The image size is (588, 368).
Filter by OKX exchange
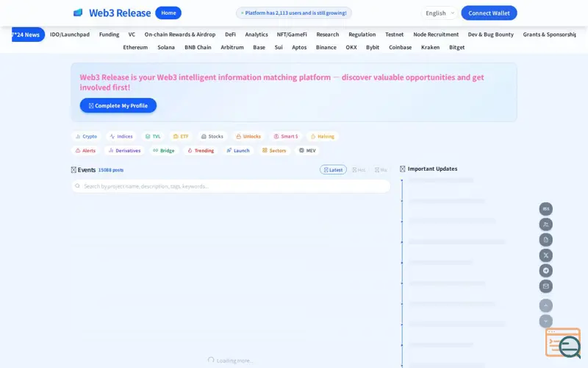pyautogui.click(x=351, y=47)
